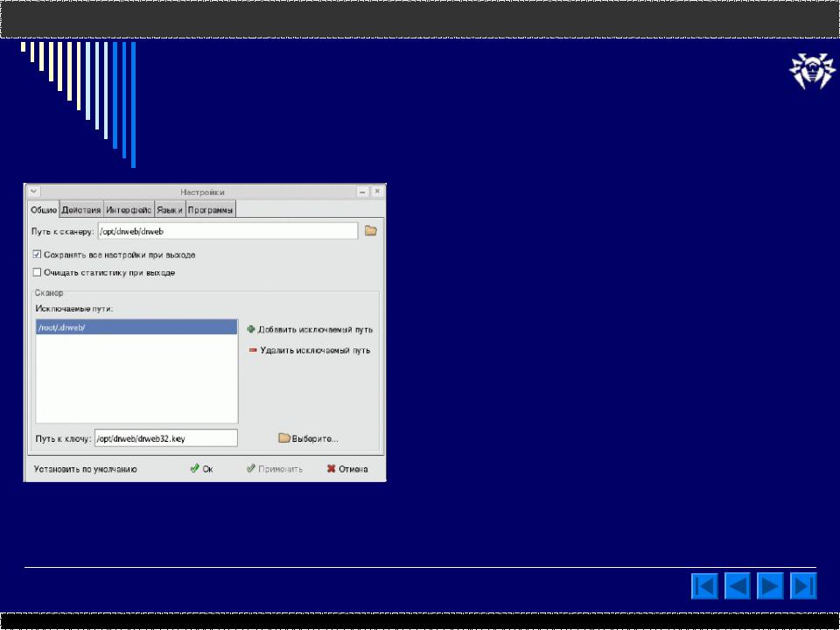Toggle Сохранять все настройки при выходе checkbox
The image size is (840, 630).
37,255
